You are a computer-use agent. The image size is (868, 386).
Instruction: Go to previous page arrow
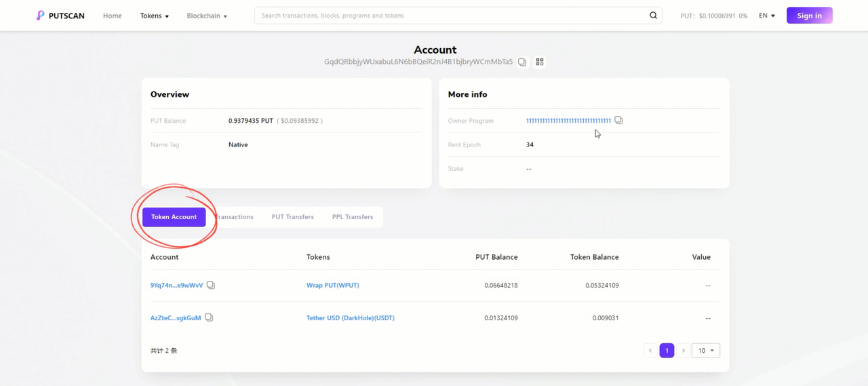click(x=650, y=351)
